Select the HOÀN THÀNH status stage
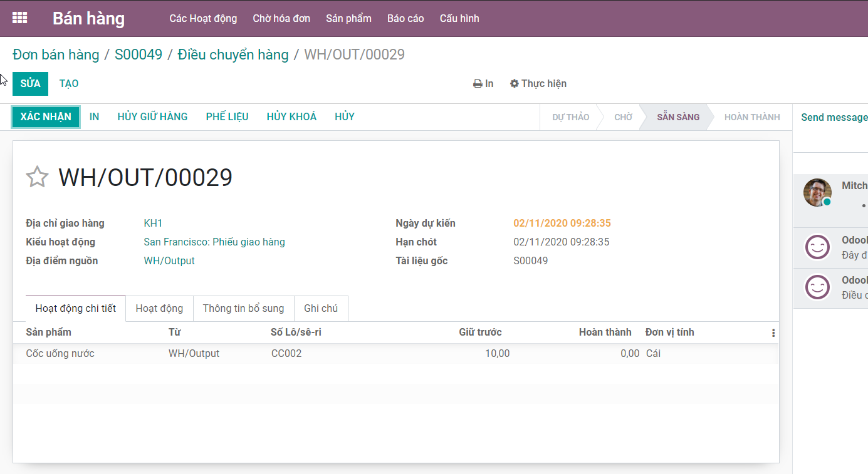Image resolution: width=868 pixels, height=474 pixels. 751,117
